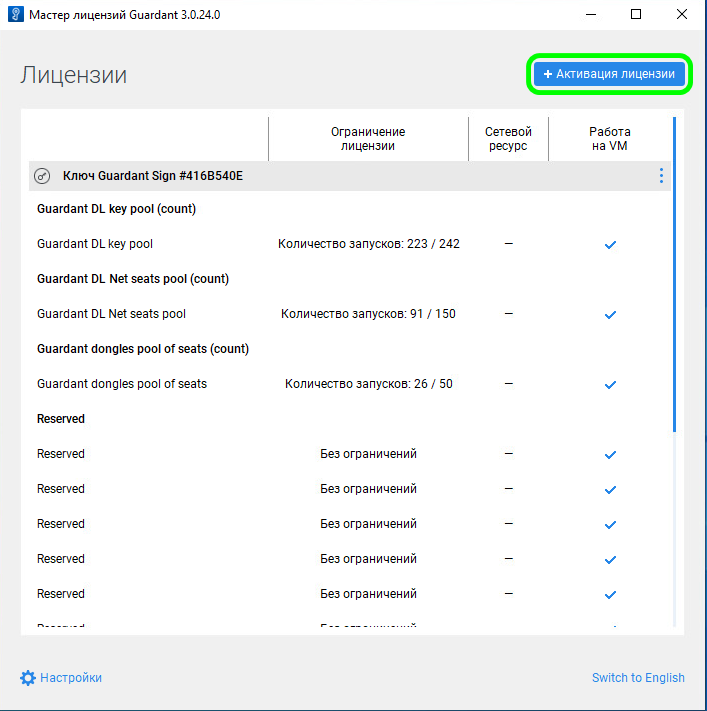Click the Guardant app icon in the title bar
This screenshot has height=711, width=707.
[x=15, y=14]
